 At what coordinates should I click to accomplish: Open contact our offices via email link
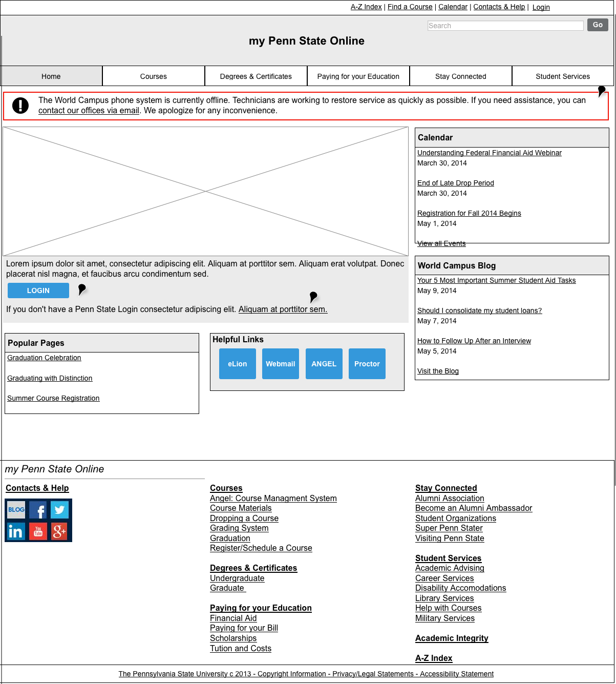click(89, 111)
